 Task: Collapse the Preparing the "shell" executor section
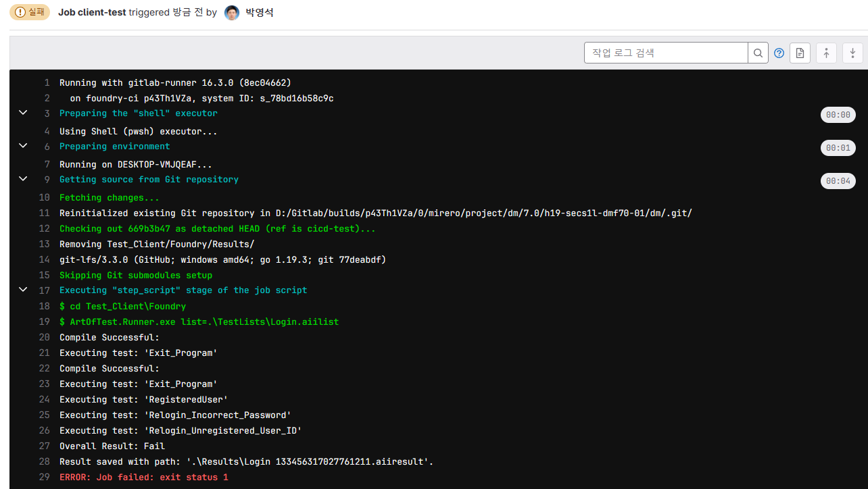(x=23, y=113)
